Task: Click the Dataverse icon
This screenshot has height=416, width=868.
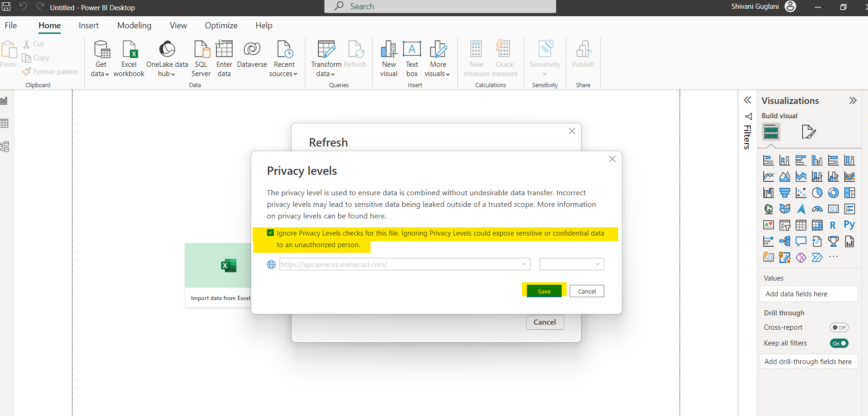Action: click(252, 49)
